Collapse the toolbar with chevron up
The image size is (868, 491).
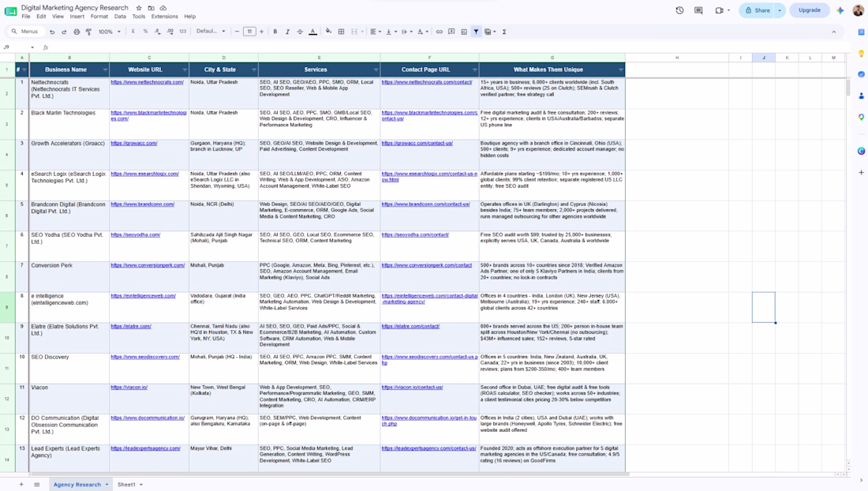click(834, 32)
